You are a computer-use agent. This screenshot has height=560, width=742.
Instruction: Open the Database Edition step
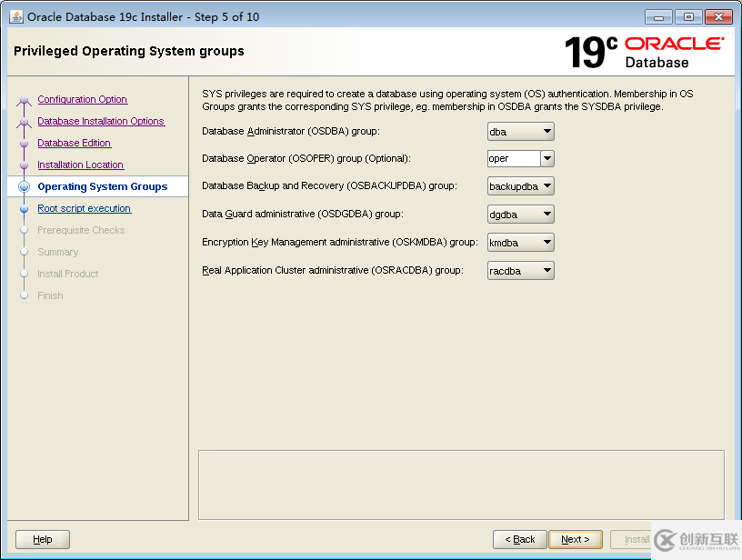pos(75,143)
